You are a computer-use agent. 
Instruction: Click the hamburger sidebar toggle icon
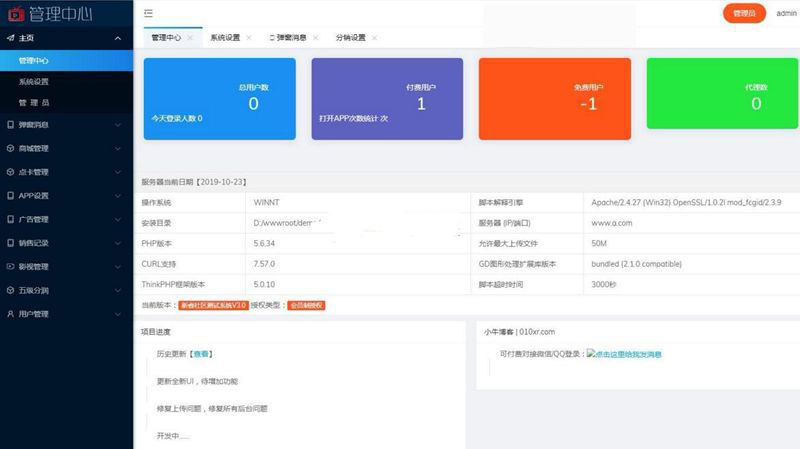coord(148,13)
